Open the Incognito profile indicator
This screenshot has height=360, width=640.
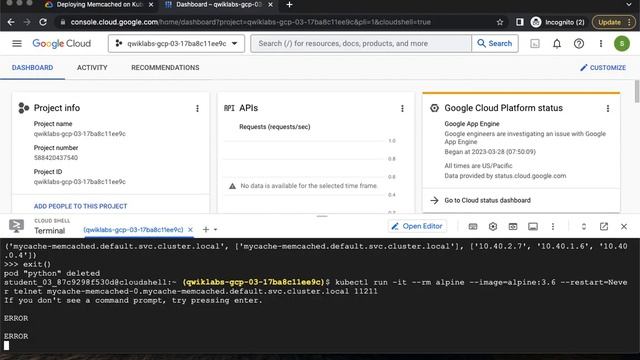[557, 22]
